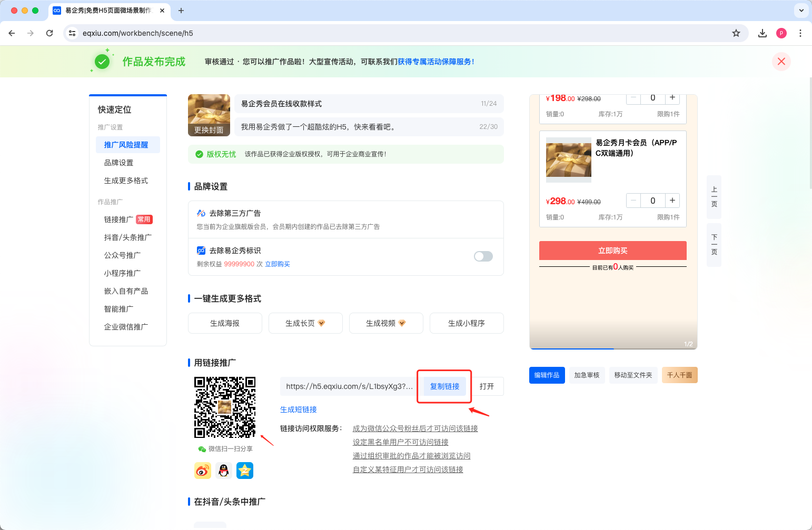Screen dimensions: 812x530
Task: Toggle remove Eqxiu branding switch
Action: pyautogui.click(x=483, y=256)
